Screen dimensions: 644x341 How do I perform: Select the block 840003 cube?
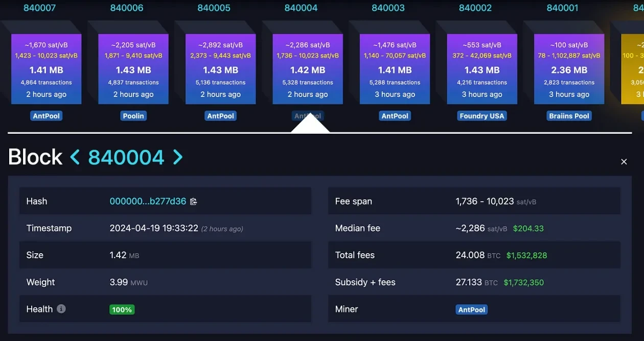395,69
